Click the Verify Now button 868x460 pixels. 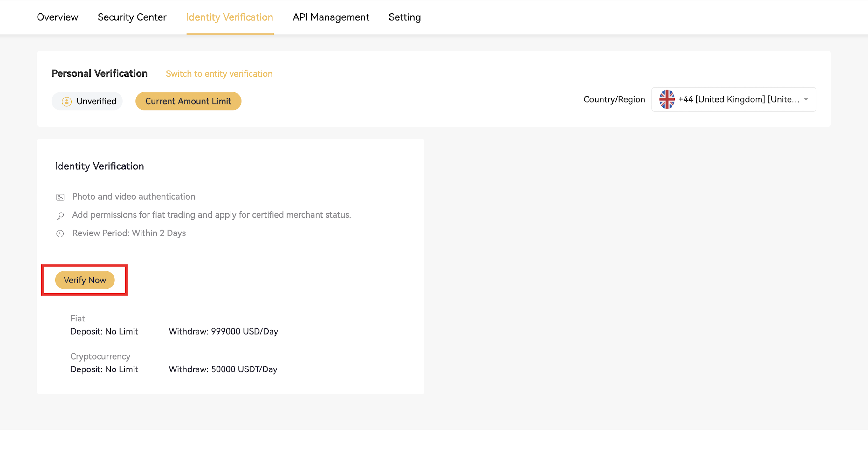tap(85, 280)
